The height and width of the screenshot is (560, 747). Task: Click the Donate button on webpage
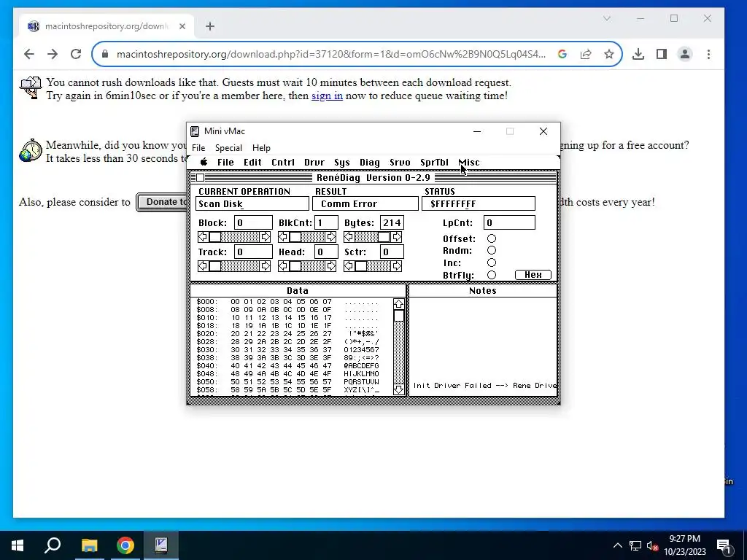click(x=161, y=202)
